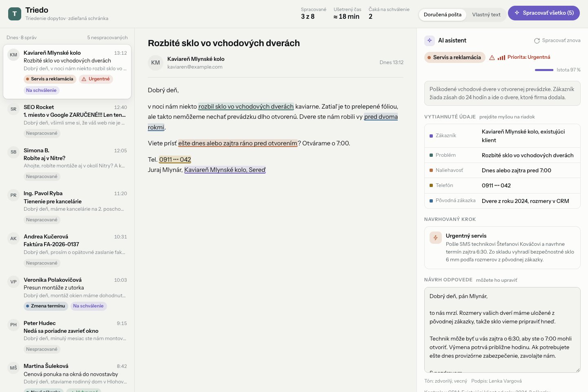
Task: Click the "5 nespracovaných" counter
Action: 107,38
